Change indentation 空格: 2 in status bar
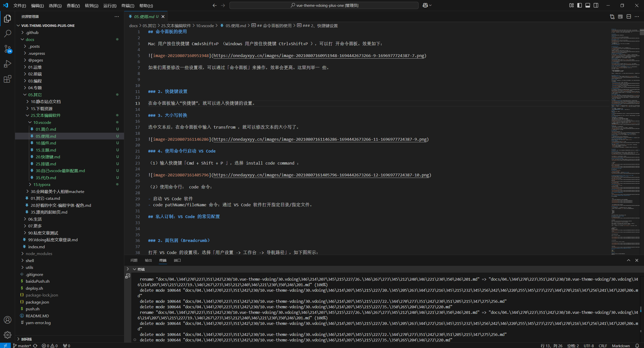This screenshot has width=644, height=348. [573, 345]
